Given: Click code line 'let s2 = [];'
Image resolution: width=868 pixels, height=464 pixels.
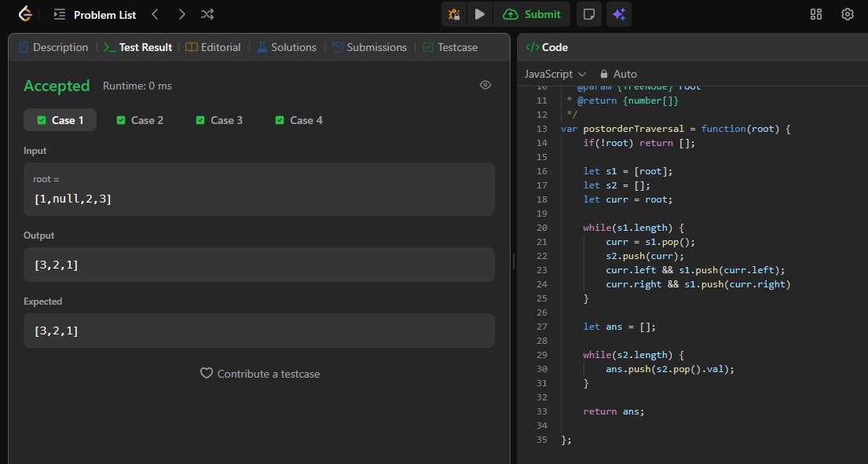Looking at the screenshot, I should pyautogui.click(x=616, y=185).
